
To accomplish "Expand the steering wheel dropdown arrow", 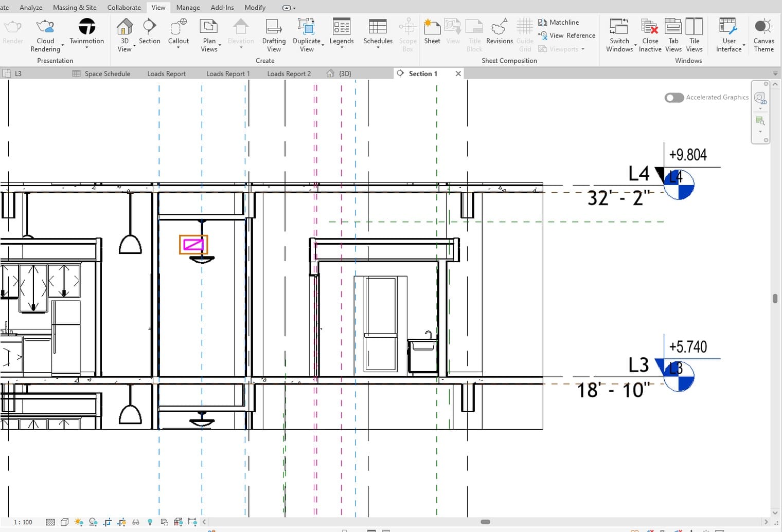I will point(760,108).
